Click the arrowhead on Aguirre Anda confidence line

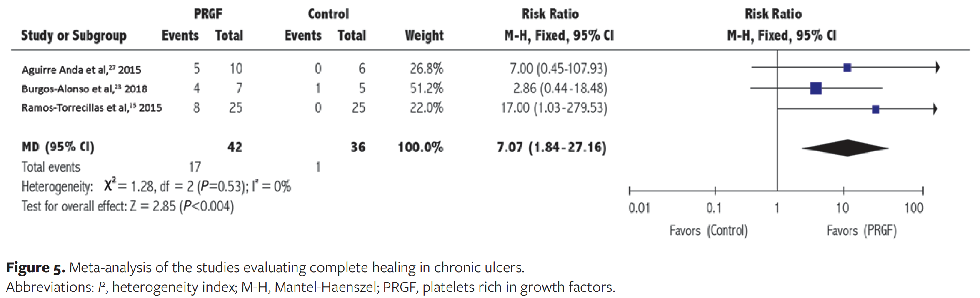(x=937, y=67)
